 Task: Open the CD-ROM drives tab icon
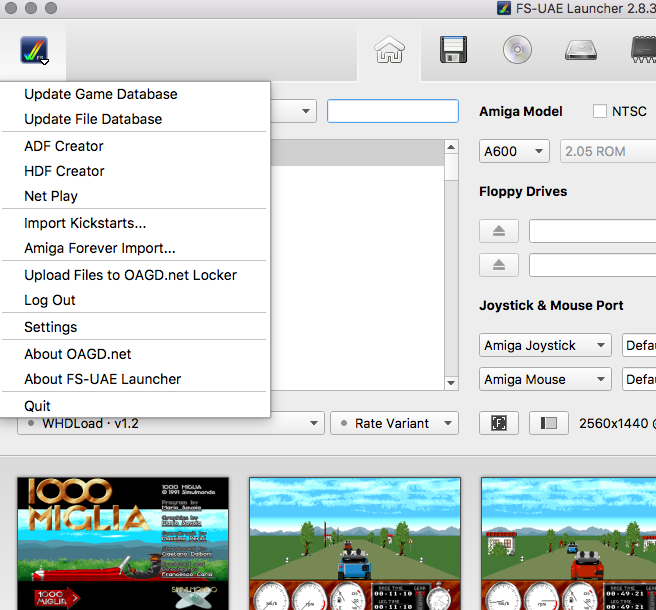pyautogui.click(x=517, y=50)
